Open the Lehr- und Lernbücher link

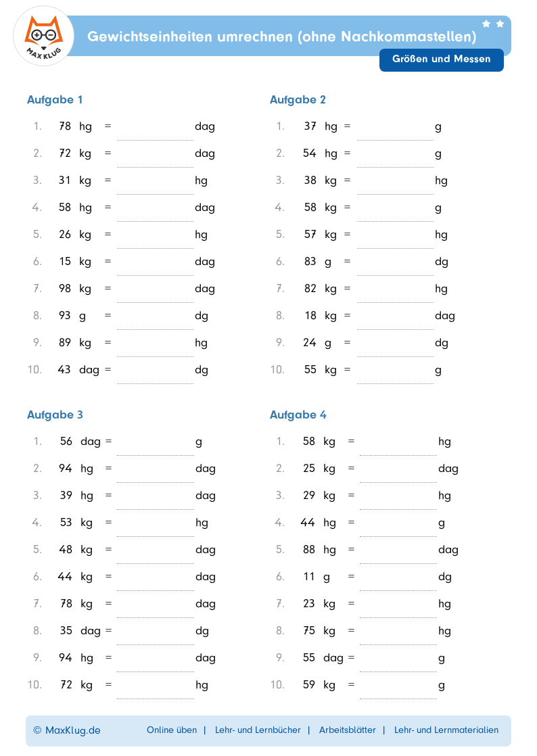pyautogui.click(x=258, y=730)
